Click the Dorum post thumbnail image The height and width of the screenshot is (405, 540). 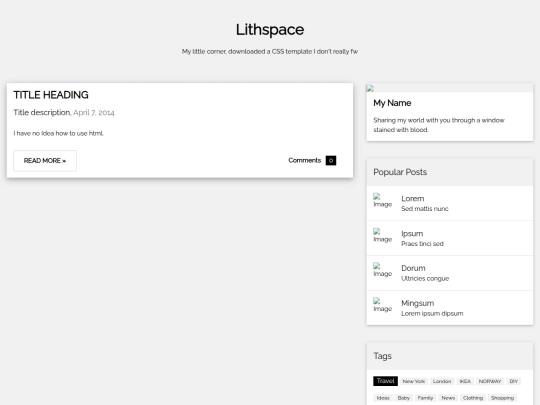383,270
